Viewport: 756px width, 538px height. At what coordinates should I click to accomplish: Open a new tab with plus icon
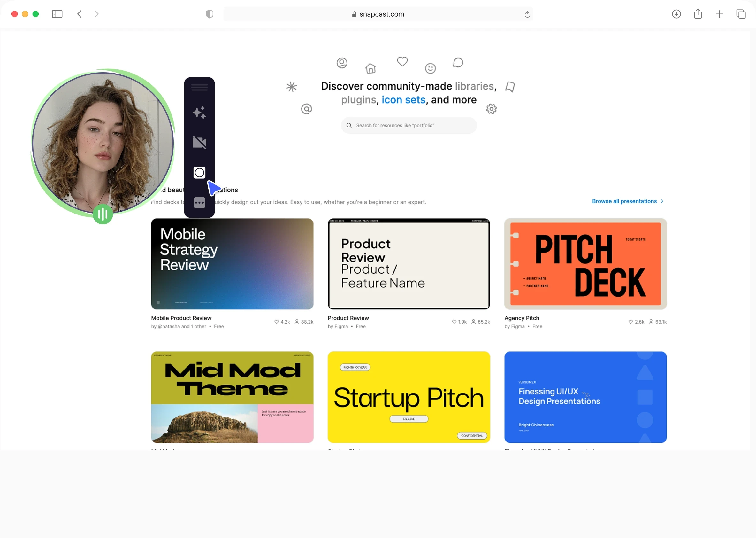coord(719,14)
